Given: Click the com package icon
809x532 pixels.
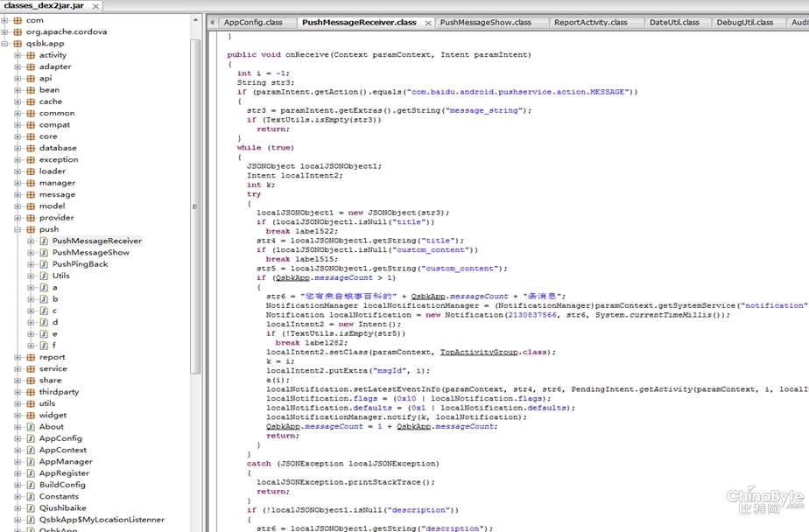Looking at the screenshot, I should [18, 20].
